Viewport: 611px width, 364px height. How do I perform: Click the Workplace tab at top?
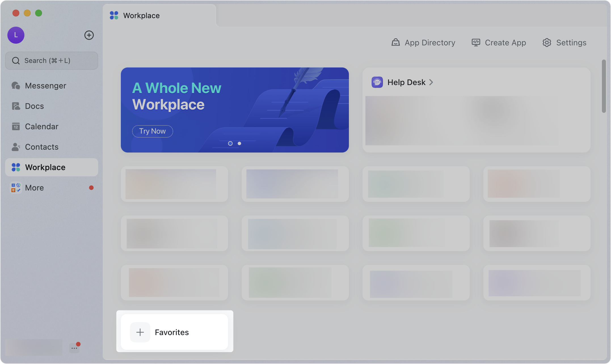coord(159,16)
